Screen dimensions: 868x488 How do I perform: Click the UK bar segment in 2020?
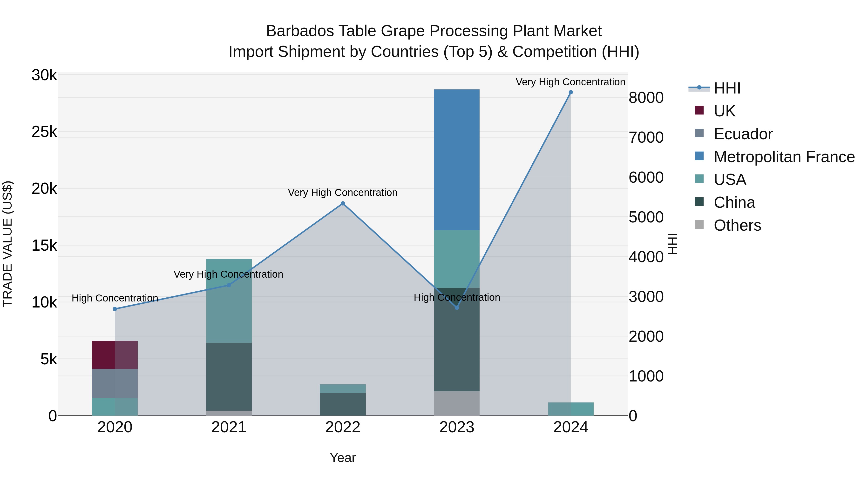[115, 355]
